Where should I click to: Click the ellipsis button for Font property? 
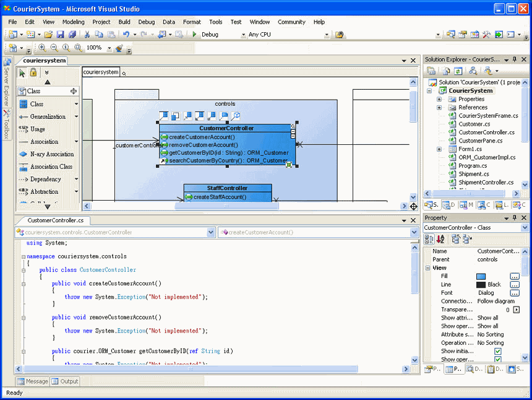pos(514,293)
